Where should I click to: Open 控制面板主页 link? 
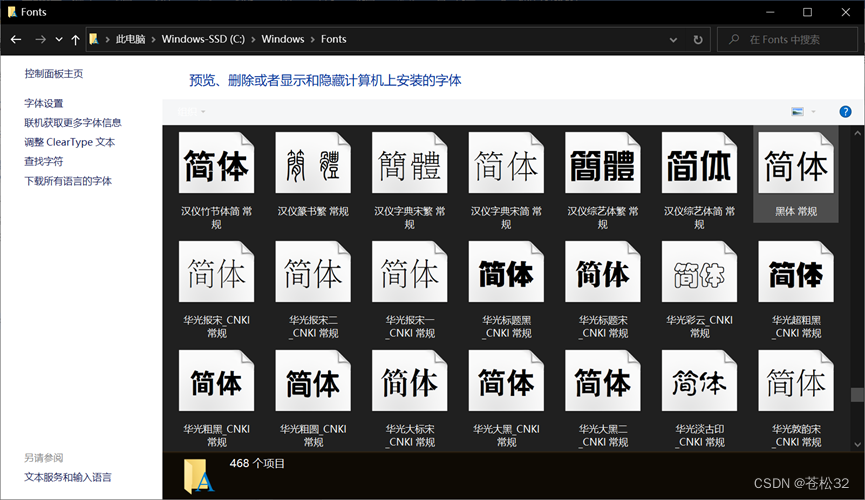tap(54, 73)
